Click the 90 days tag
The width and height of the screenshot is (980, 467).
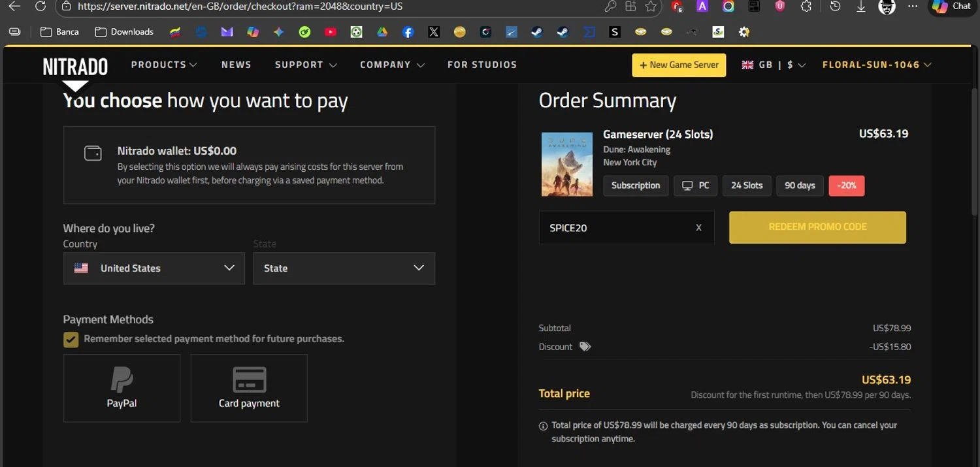tap(800, 185)
